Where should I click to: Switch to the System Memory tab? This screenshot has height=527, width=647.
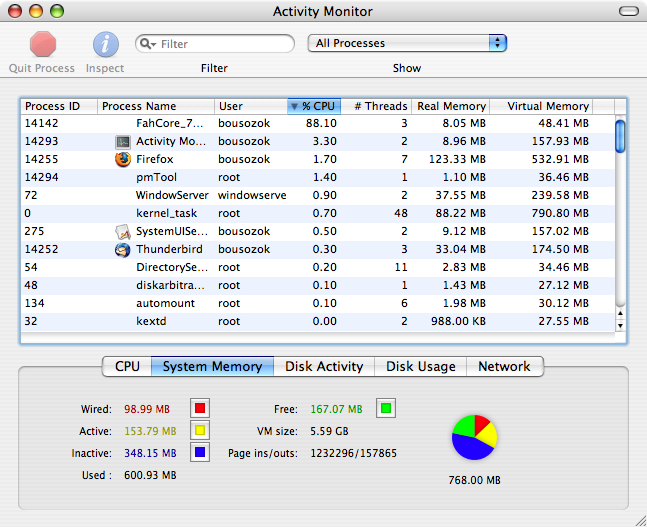click(213, 366)
